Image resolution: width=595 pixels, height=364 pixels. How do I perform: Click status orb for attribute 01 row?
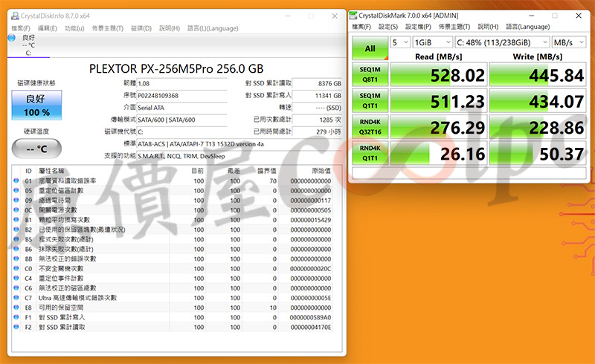tap(16, 181)
